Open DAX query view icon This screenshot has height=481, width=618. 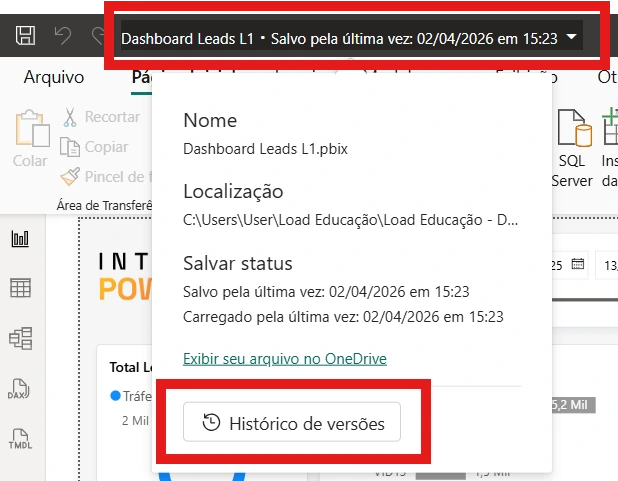(x=19, y=389)
